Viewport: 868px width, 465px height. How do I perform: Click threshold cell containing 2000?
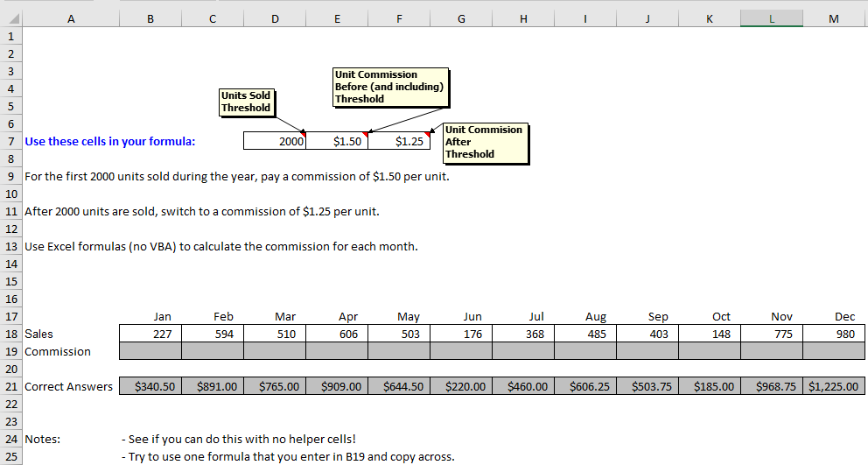coord(275,141)
